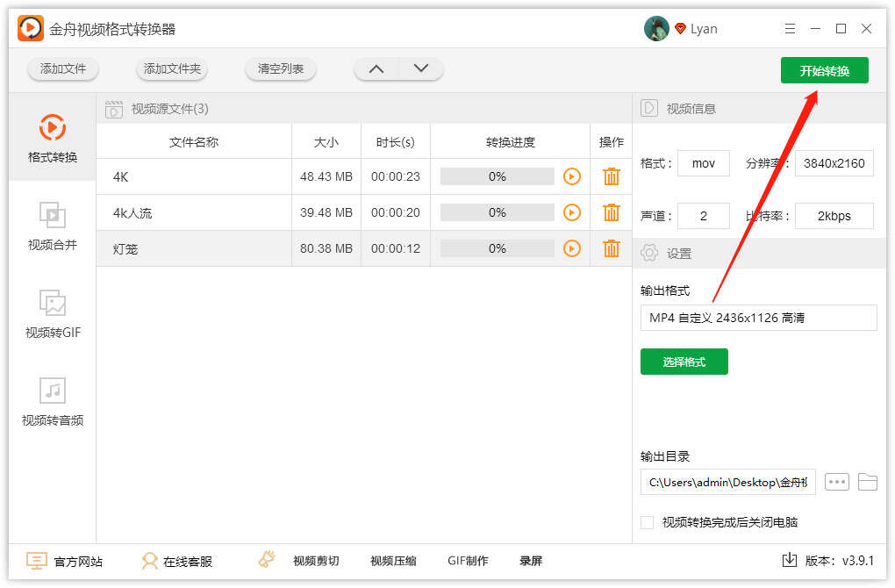Open the hamburger menu in title bar
895x588 pixels.
coord(790,29)
